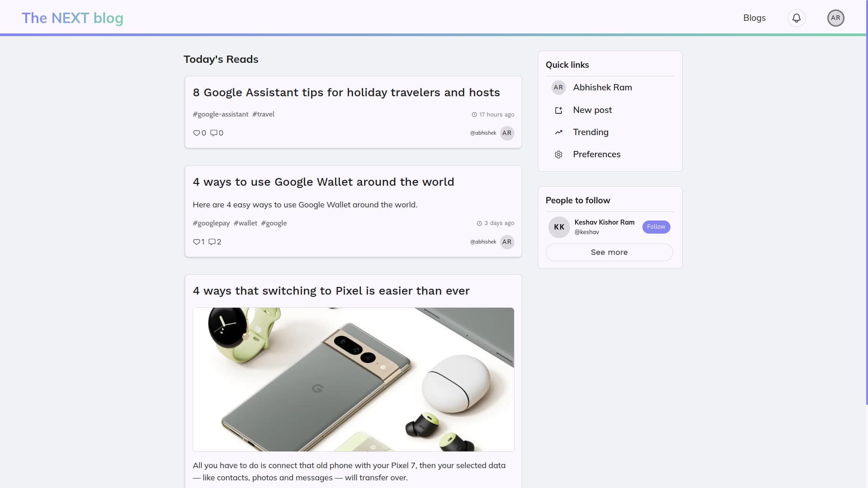This screenshot has height=488, width=868.
Task: Click the '17 hours ago' timestamp
Action: (496, 115)
